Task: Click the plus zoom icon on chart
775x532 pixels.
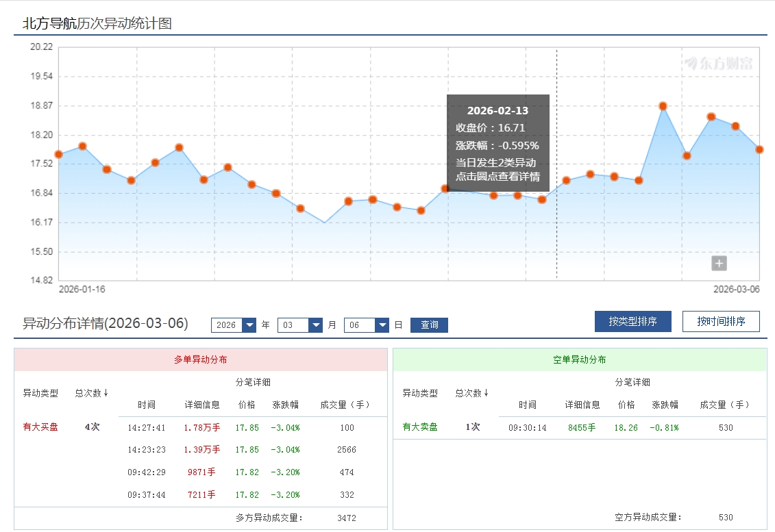Action: tap(719, 264)
